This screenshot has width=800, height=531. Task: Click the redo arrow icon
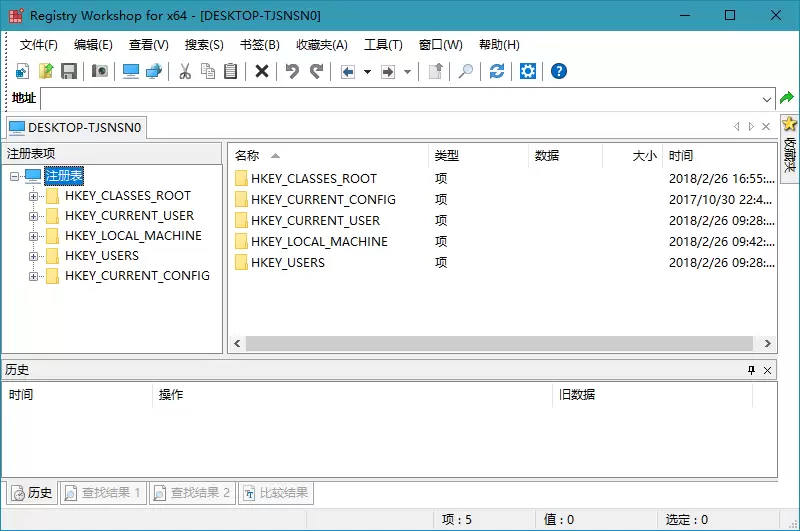click(x=316, y=71)
